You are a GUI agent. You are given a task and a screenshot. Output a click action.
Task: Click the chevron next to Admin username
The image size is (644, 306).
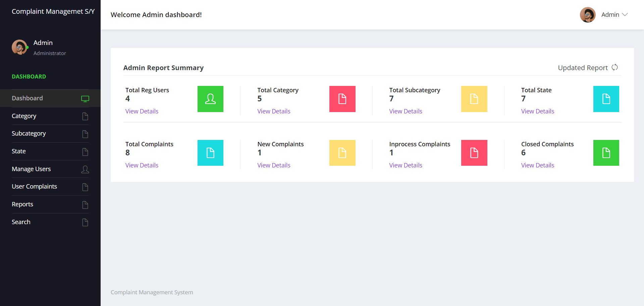(625, 15)
